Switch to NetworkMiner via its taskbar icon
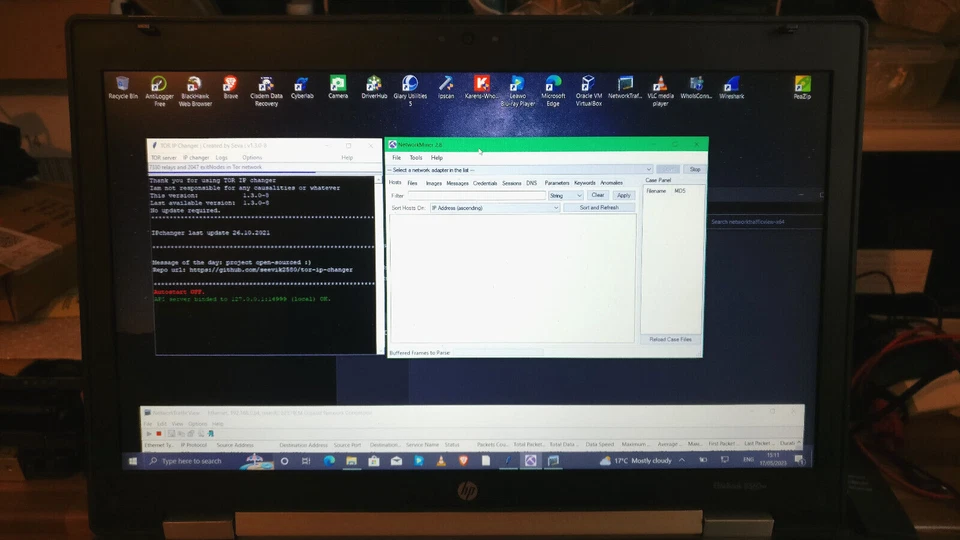 (530, 460)
